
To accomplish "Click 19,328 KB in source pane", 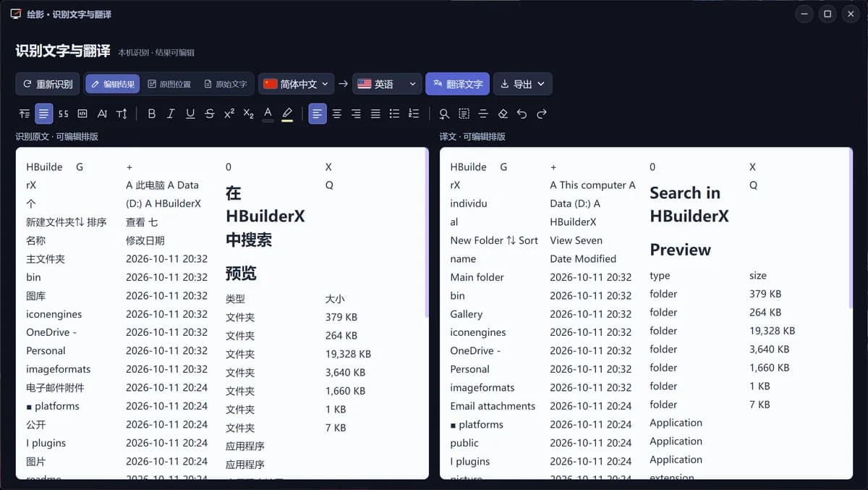I will coord(348,354).
